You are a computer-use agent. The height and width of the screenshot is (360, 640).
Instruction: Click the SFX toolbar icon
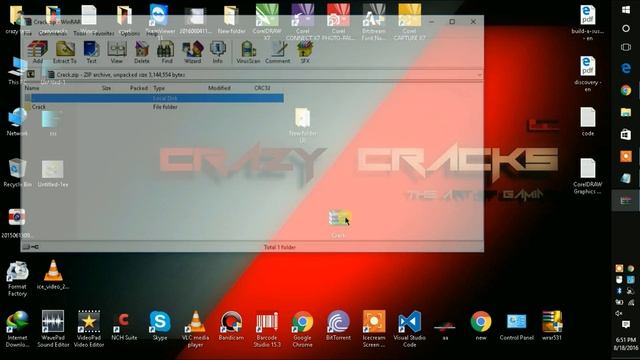[x=305, y=52]
